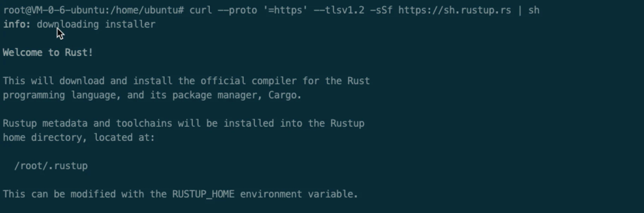Click the phrase "Rustup metadata"
Viewport: 644px width, 213px height.
pos(45,123)
